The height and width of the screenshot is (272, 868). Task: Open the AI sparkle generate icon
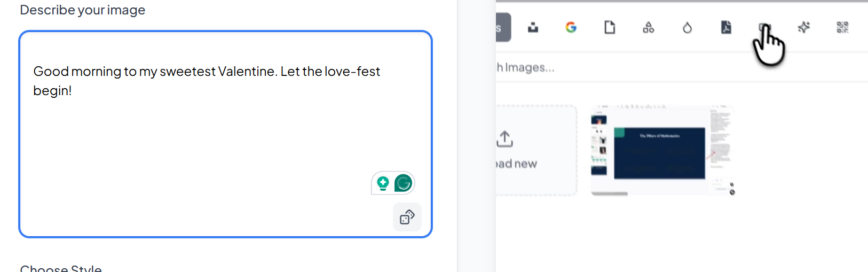tap(803, 27)
